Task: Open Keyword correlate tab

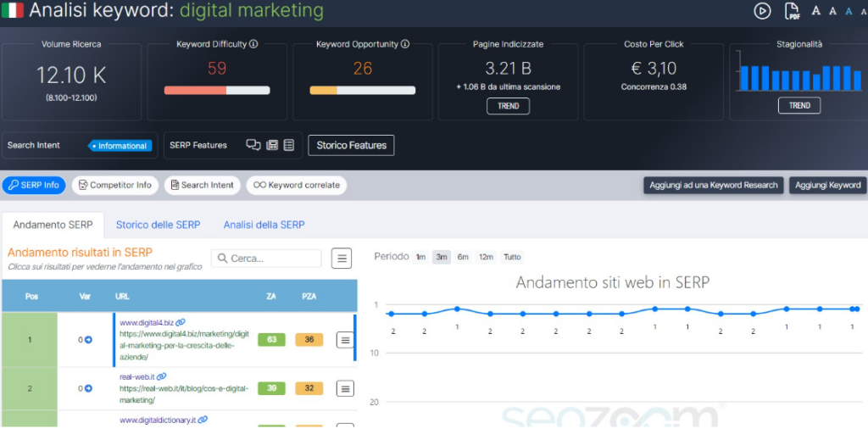Action: pos(297,185)
